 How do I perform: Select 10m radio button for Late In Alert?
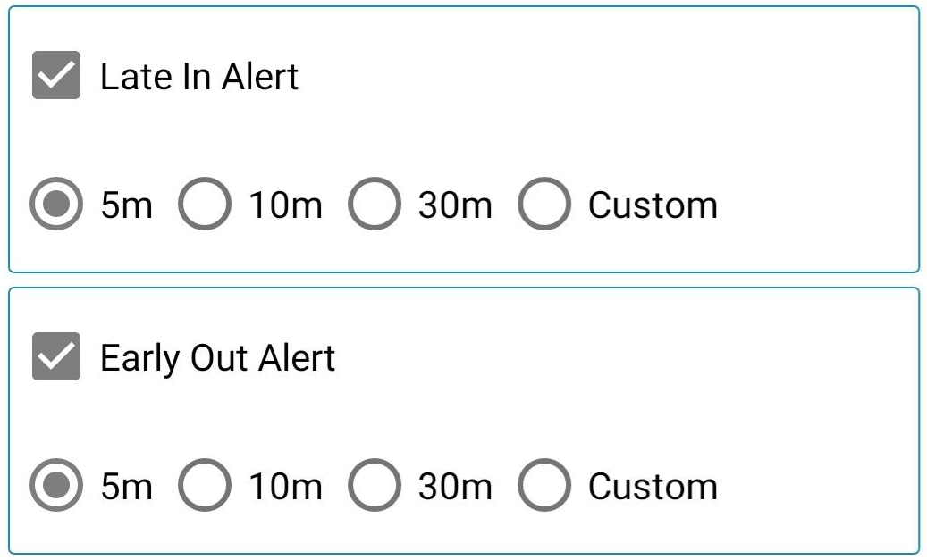(x=205, y=205)
